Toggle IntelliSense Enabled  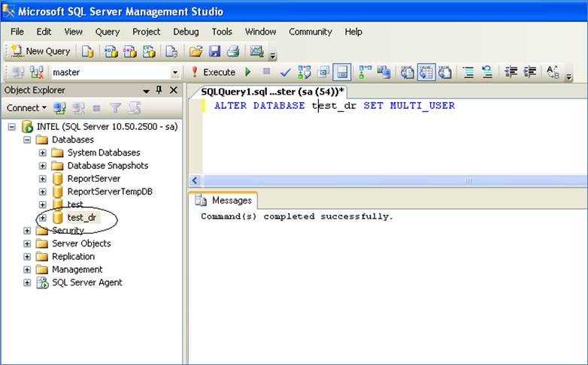pos(341,72)
